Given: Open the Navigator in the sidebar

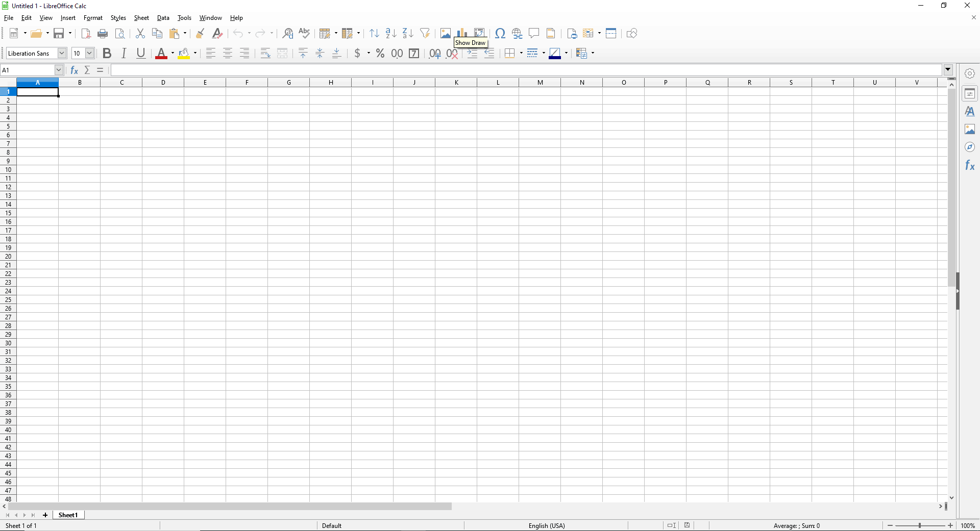Looking at the screenshot, I should 970,147.
